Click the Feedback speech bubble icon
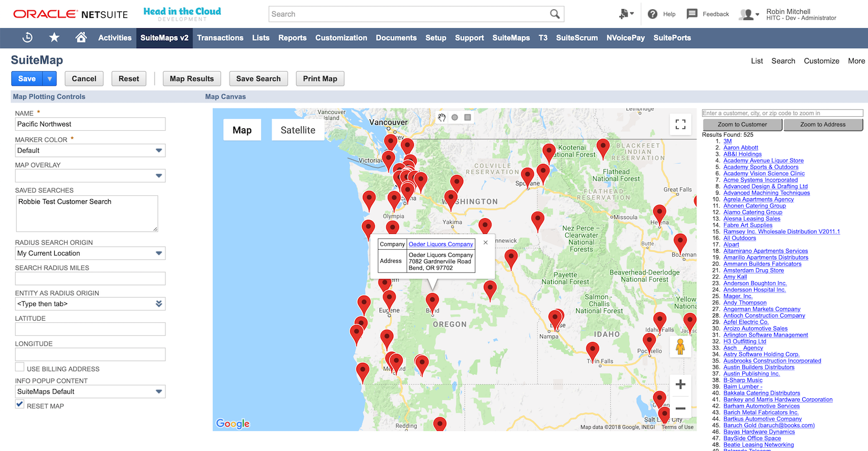 (692, 14)
